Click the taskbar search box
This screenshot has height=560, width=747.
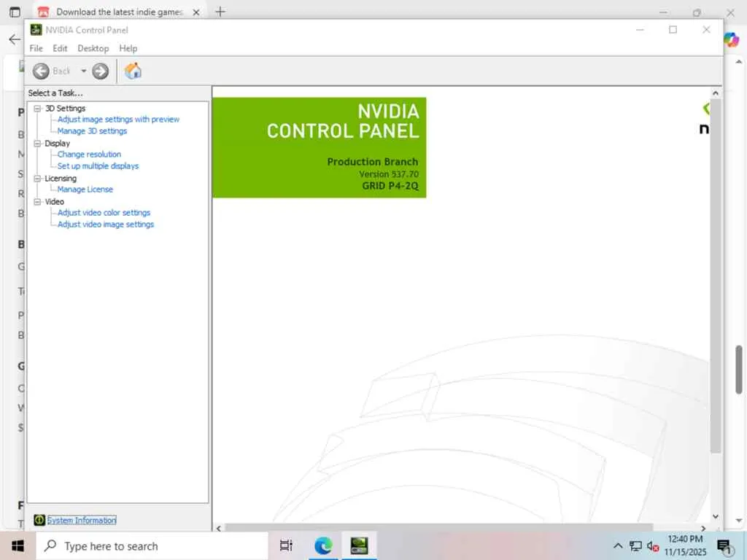(152, 546)
